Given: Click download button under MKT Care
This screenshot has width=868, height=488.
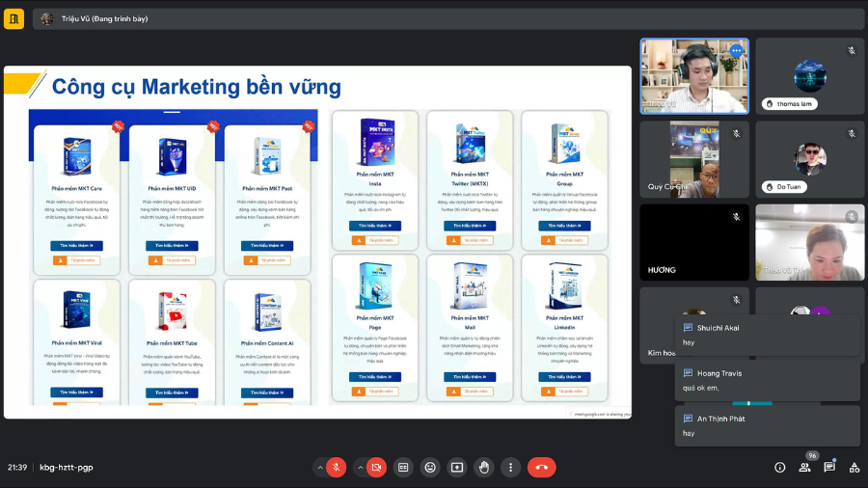Looking at the screenshot, I should coord(76,260).
